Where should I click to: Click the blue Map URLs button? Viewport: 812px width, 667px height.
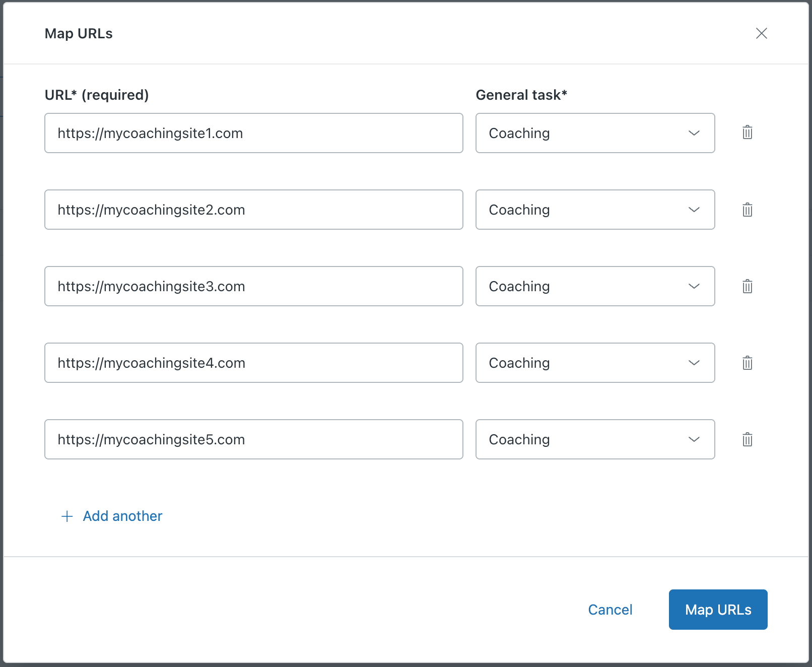[x=718, y=610]
